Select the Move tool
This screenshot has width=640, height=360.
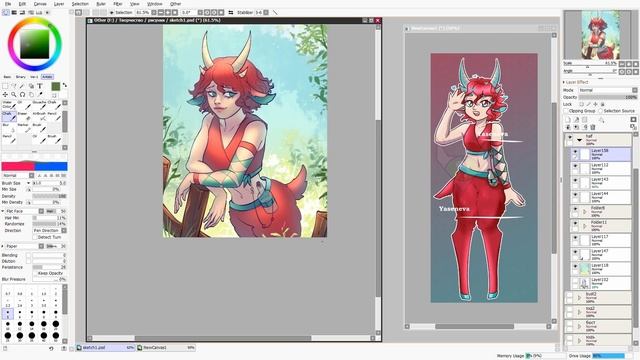click(5, 94)
